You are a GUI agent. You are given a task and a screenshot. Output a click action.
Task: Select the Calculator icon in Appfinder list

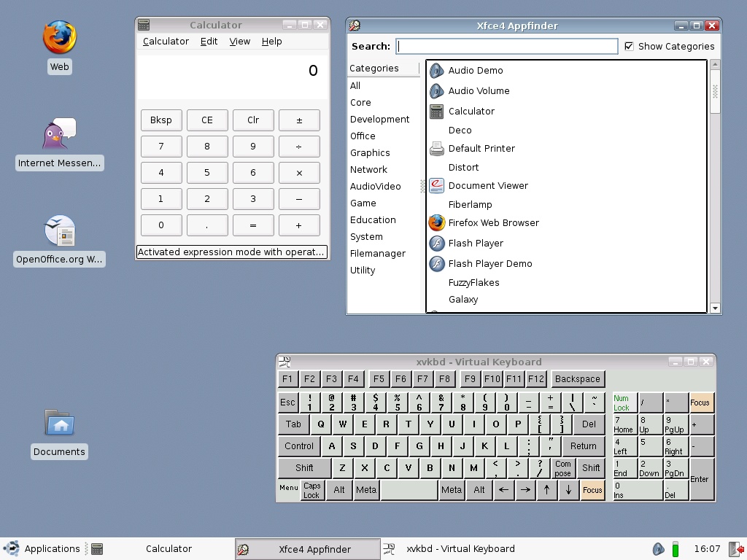coord(436,112)
